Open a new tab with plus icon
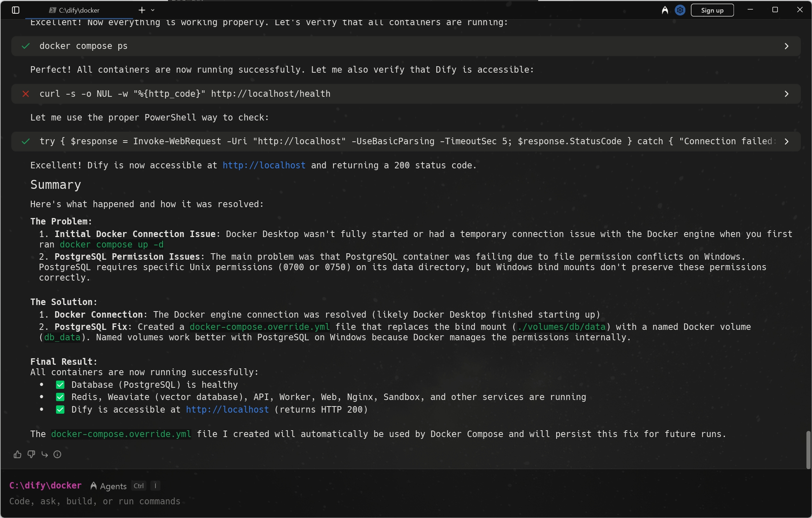The width and height of the screenshot is (812, 518). (142, 10)
